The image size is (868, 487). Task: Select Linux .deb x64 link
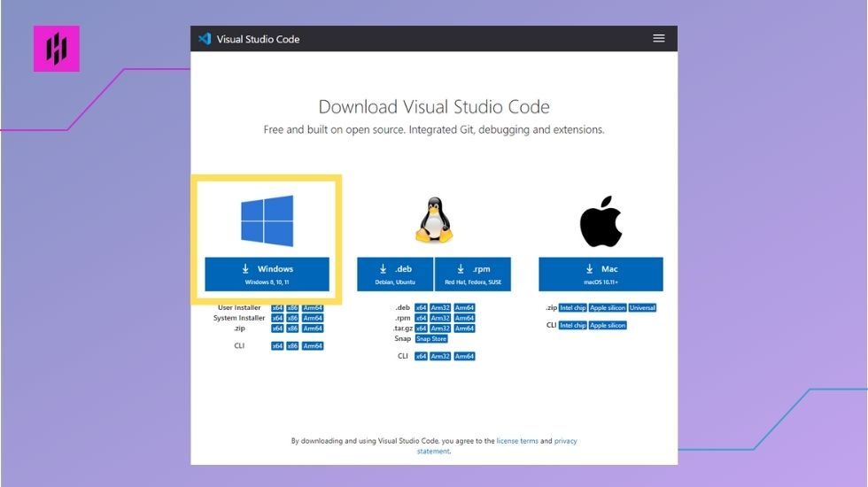422,308
